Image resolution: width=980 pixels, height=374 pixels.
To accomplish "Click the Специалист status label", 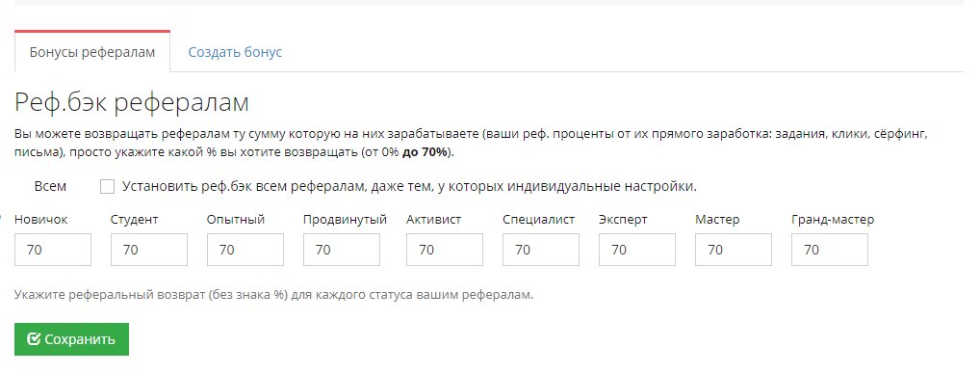I will tap(539, 220).
